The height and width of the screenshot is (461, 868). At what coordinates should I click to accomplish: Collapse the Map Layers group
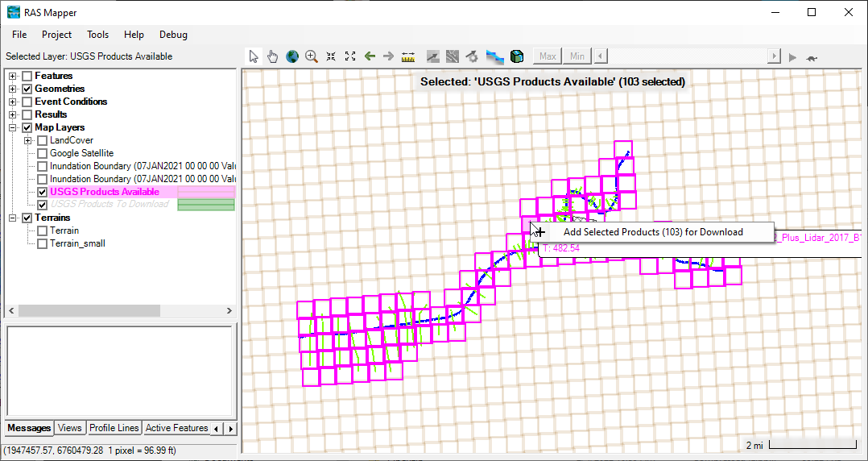pyautogui.click(x=13, y=127)
